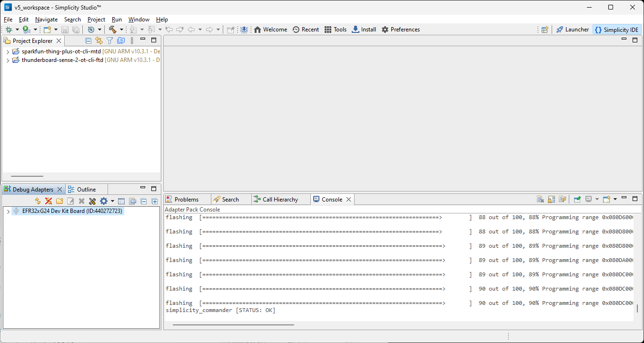Switch to the Problems tab
This screenshot has width=644, height=343.
pyautogui.click(x=187, y=199)
